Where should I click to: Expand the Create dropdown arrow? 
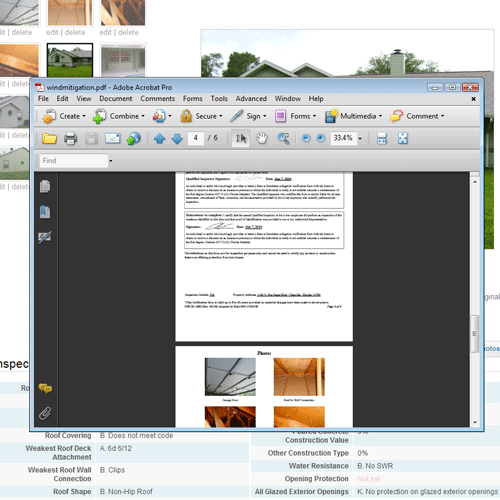pyautogui.click(x=84, y=116)
